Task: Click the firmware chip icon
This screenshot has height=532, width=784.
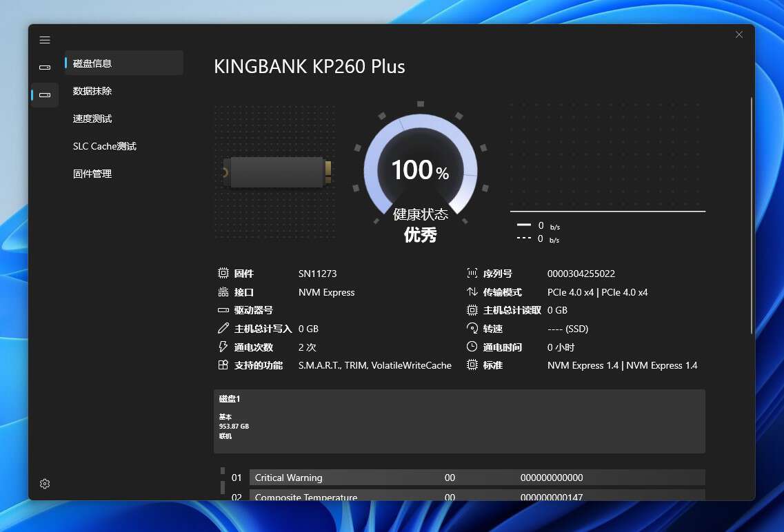Action: click(223, 274)
